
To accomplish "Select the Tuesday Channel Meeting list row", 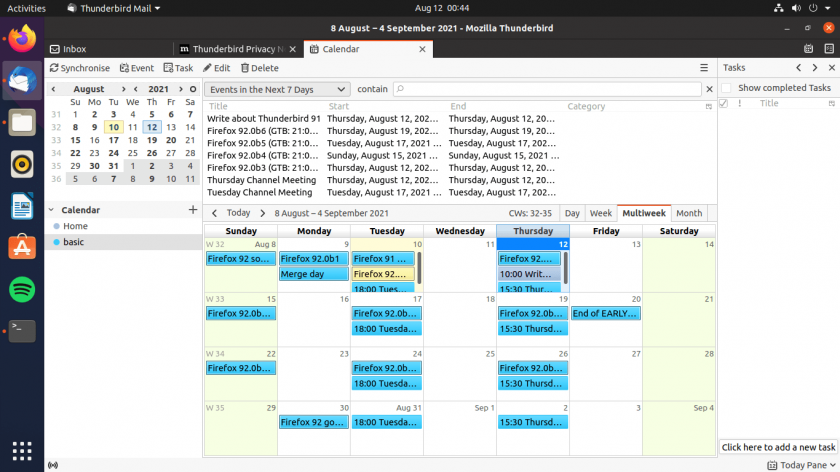I will point(460,192).
